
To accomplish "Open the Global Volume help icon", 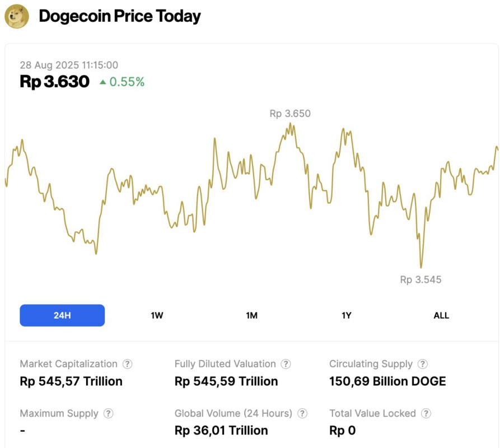I will pyautogui.click(x=303, y=413).
